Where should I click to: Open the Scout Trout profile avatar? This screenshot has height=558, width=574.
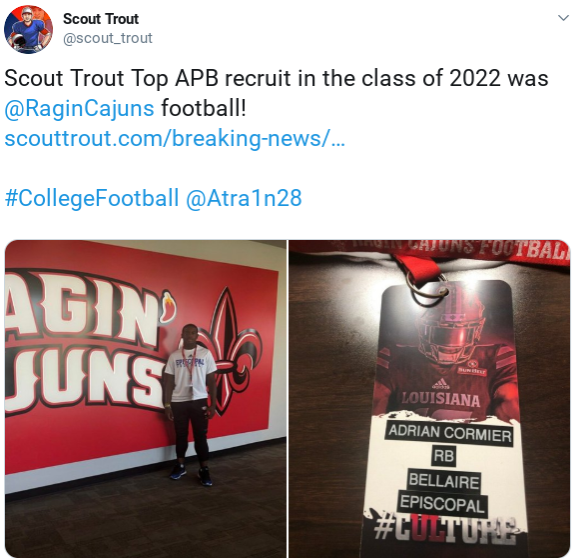coord(28,29)
